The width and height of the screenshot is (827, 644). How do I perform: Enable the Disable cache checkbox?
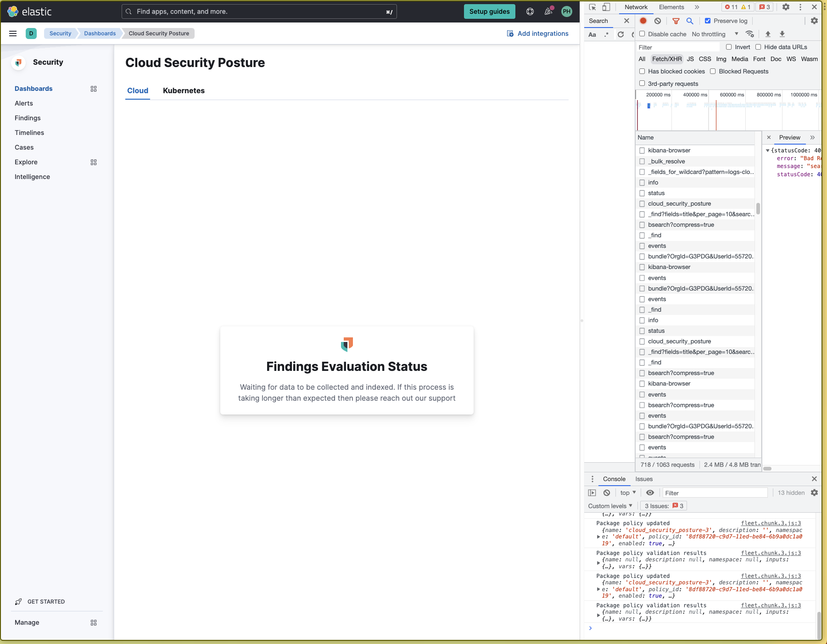[x=642, y=34]
